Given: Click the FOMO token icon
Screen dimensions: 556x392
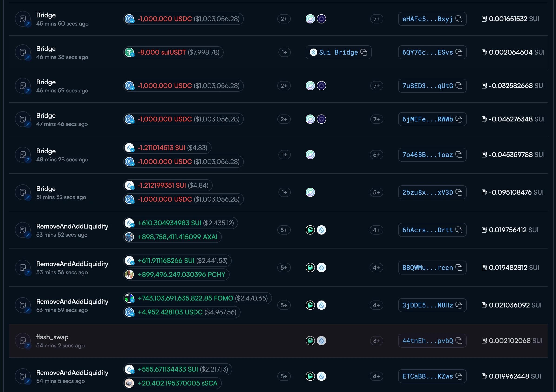Looking at the screenshot, I should (x=129, y=298).
